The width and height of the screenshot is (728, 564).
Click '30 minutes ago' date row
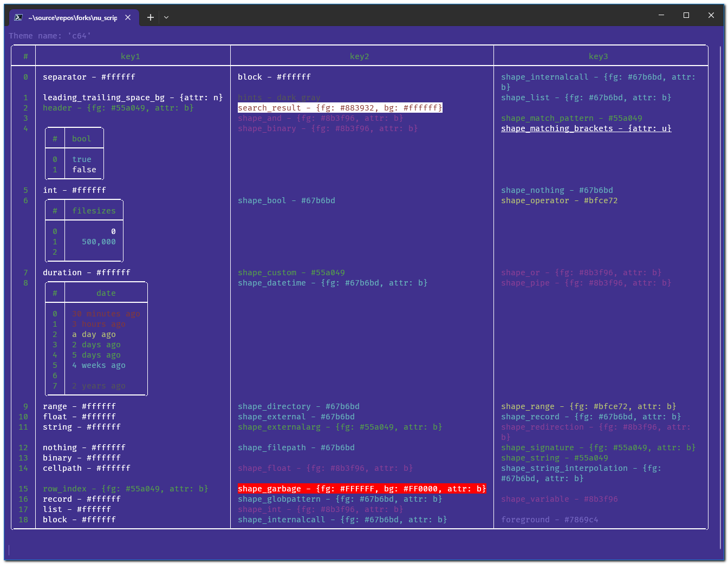point(106,314)
